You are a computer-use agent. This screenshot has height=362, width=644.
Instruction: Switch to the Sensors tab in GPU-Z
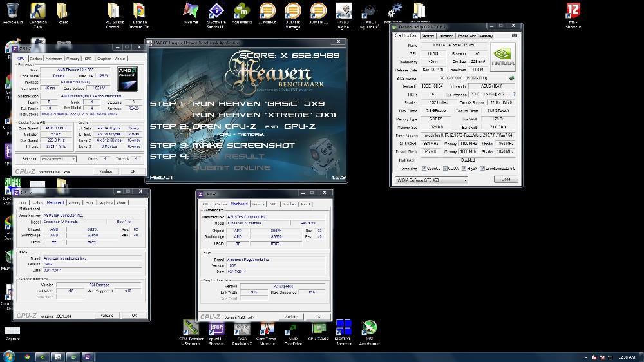tap(428, 35)
